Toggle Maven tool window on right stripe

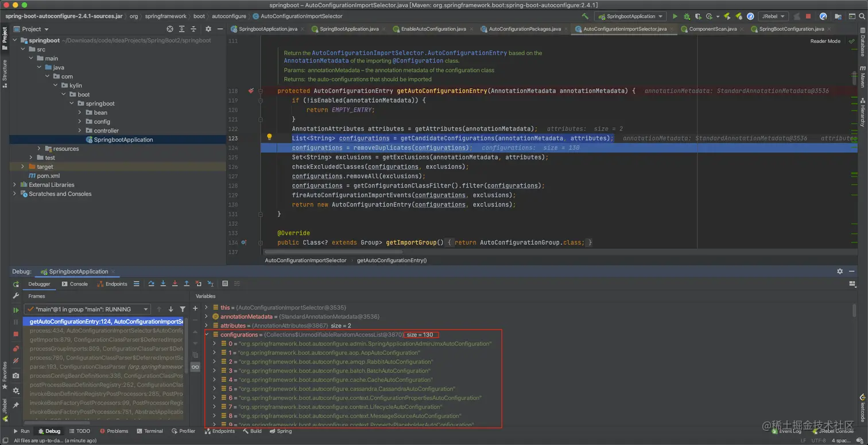[x=862, y=77]
